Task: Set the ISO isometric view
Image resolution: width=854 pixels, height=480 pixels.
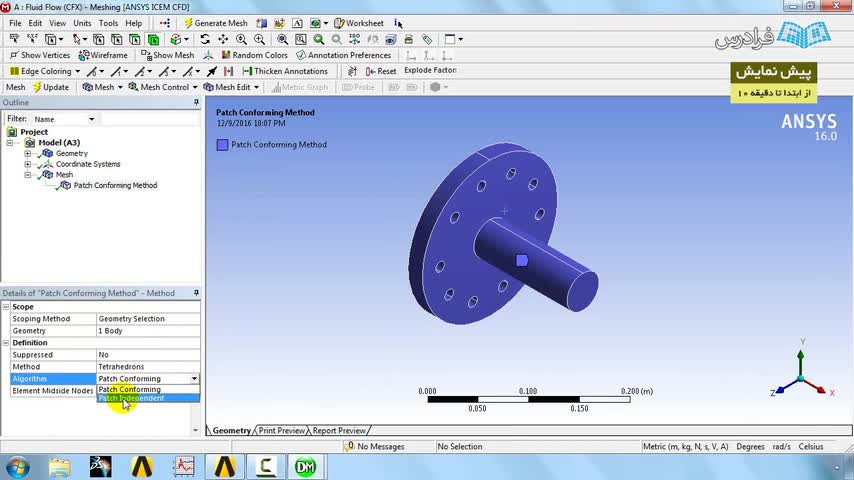Action: pos(355,39)
